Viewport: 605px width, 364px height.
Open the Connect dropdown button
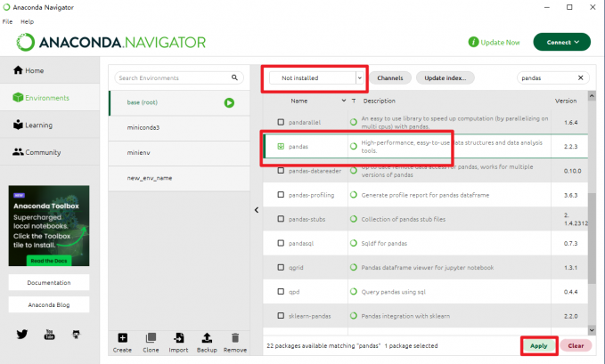561,42
